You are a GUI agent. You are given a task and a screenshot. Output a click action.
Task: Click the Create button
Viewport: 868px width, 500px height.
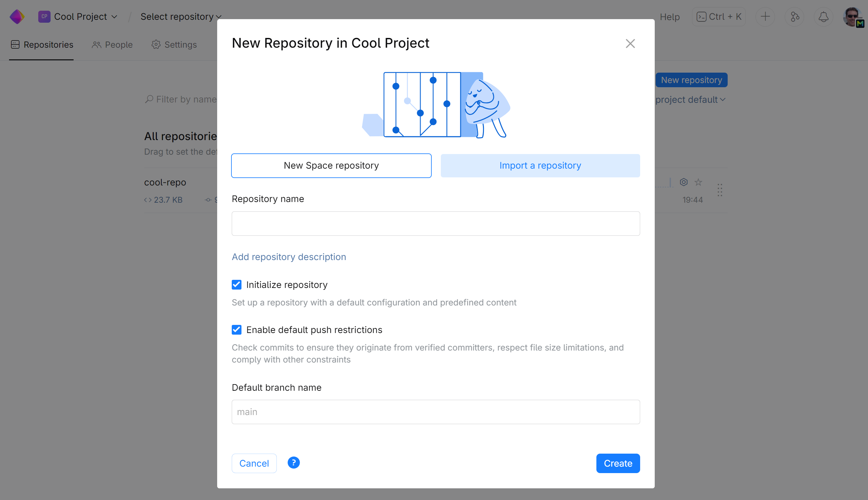617,463
